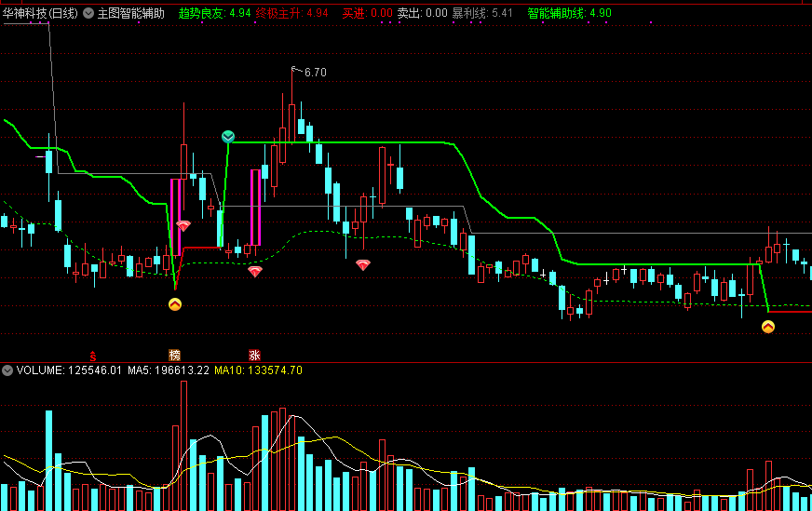Click the 6.70 high price label
The image size is (812, 511).
click(316, 73)
